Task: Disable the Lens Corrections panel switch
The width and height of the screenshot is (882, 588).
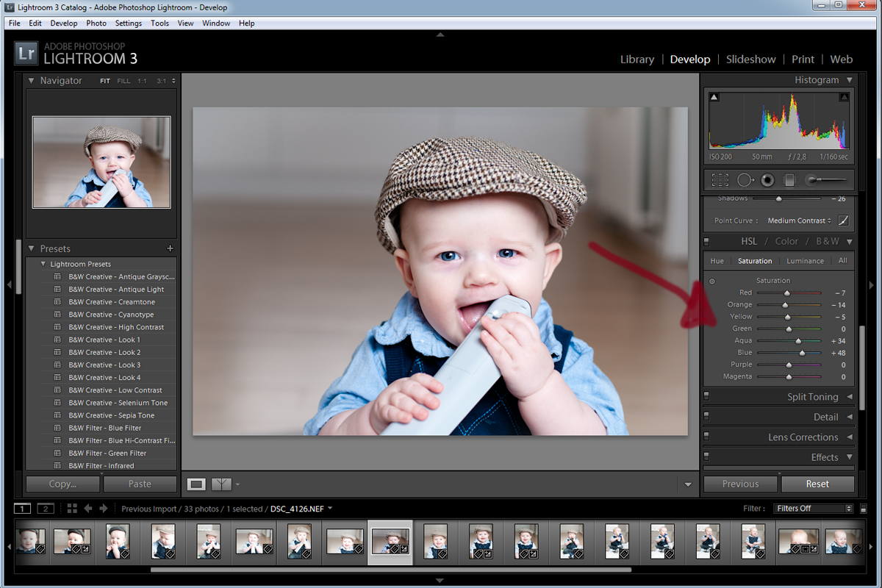Action: click(706, 437)
